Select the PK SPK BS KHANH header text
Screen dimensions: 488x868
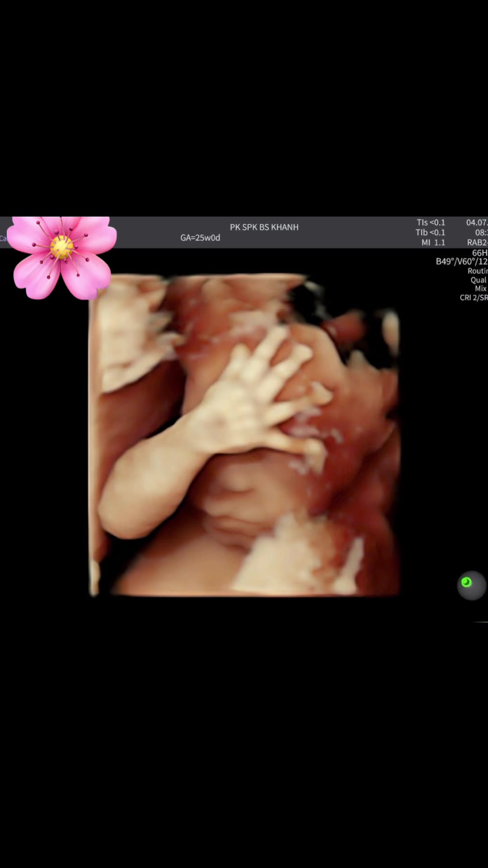pos(264,227)
